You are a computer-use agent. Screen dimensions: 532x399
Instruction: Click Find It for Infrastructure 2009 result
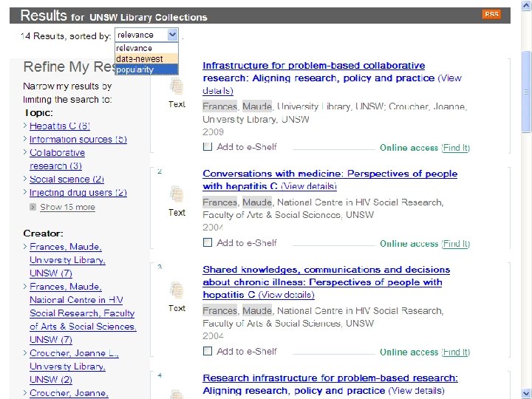click(x=456, y=148)
